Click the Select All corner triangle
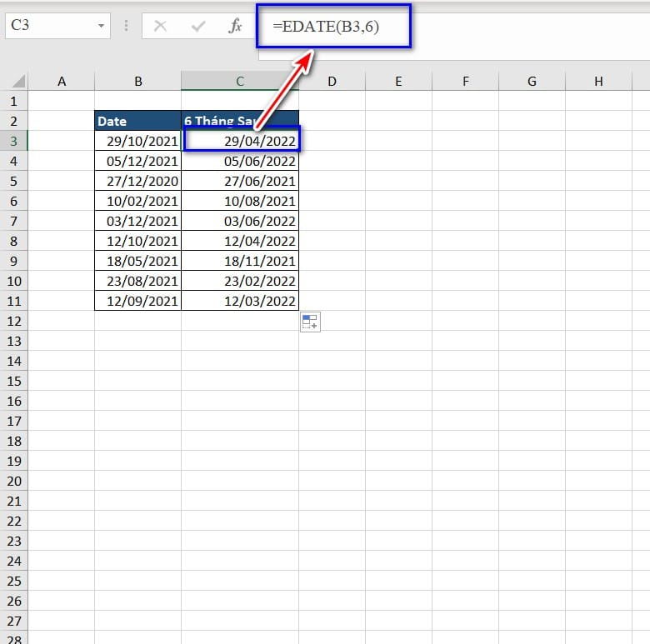 tap(17, 82)
